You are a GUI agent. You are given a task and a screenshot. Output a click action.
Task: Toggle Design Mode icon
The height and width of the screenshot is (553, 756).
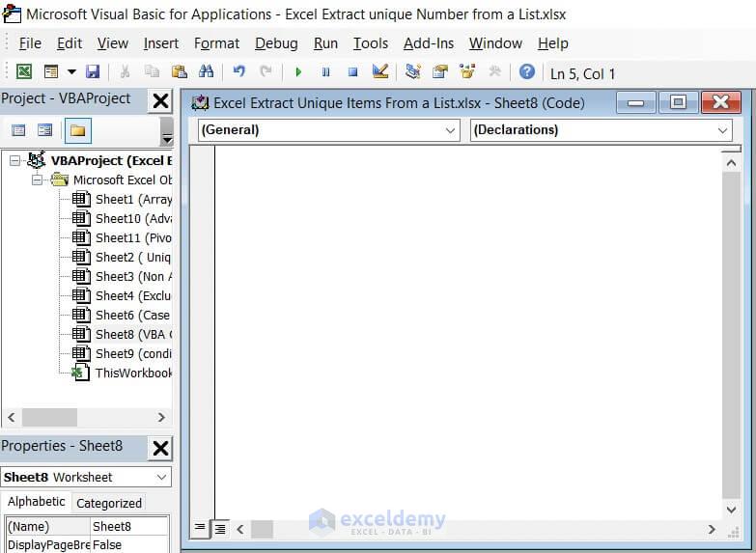tap(380, 71)
